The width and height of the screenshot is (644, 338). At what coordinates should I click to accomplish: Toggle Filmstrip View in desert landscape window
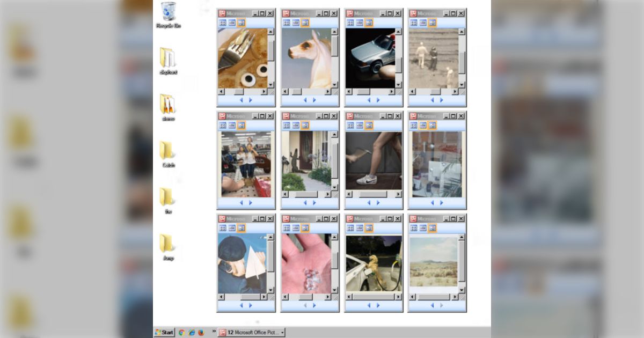pyautogui.click(x=423, y=228)
